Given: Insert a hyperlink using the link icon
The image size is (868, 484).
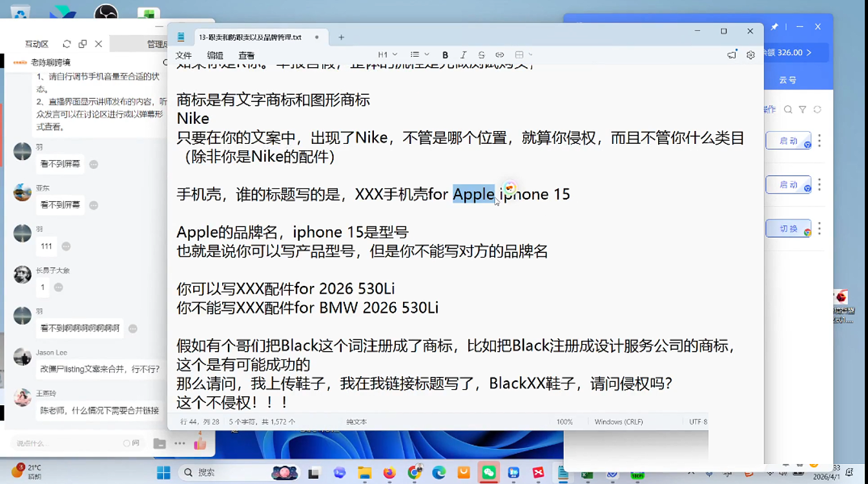Looking at the screenshot, I should (499, 55).
